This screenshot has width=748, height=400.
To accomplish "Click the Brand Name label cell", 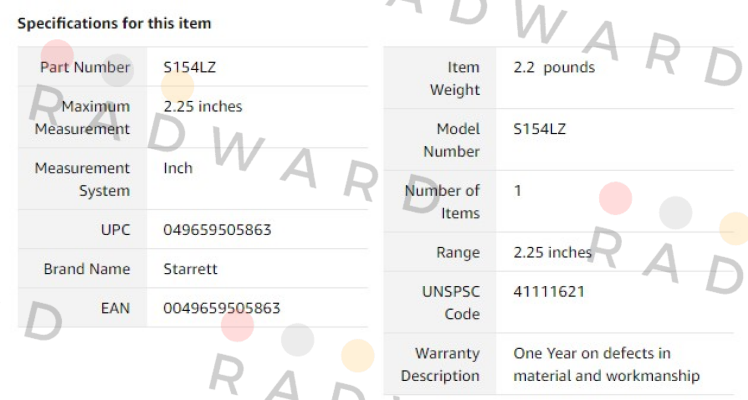I will coord(83,268).
